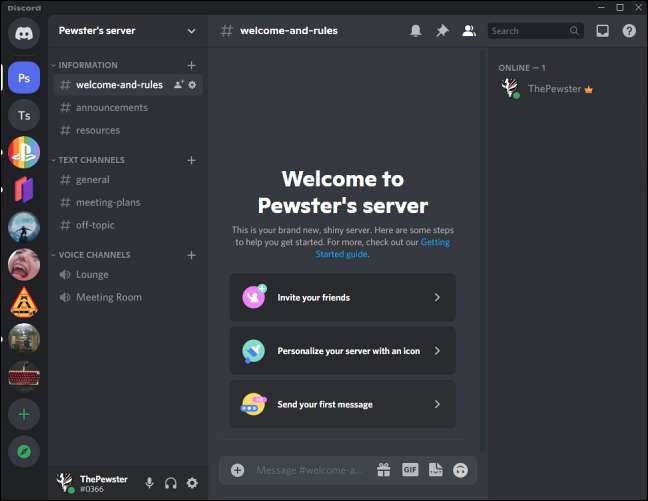Create channel in VOICE CHANNELS category
The image size is (648, 501).
[191, 255]
